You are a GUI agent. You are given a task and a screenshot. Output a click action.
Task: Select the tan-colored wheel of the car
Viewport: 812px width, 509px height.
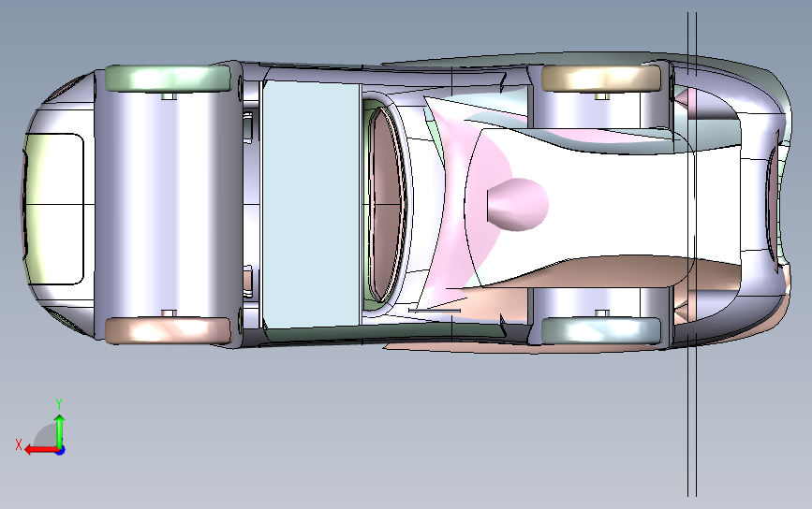600,78
